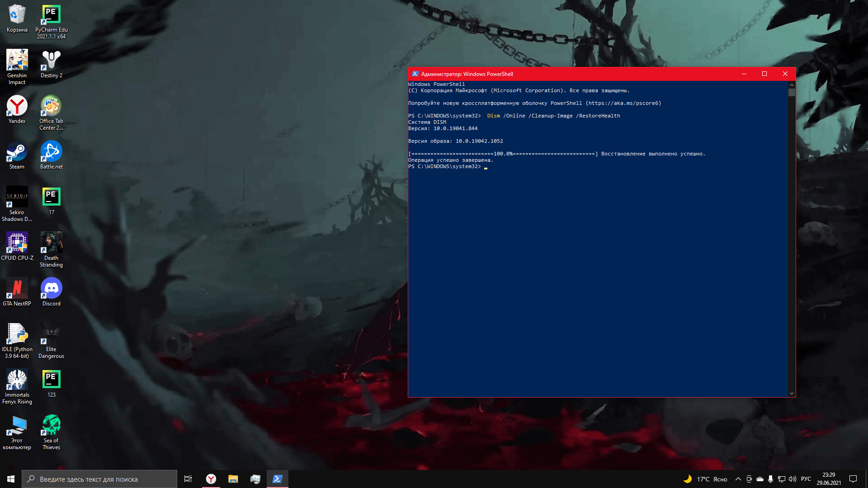Select Office Tab Center desktop shortcut
Screen dimensions: 868x488
pos(51,113)
